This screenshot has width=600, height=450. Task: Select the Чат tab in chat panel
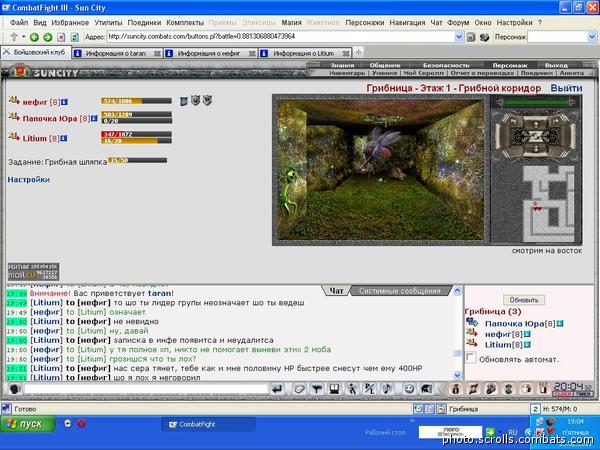336,291
